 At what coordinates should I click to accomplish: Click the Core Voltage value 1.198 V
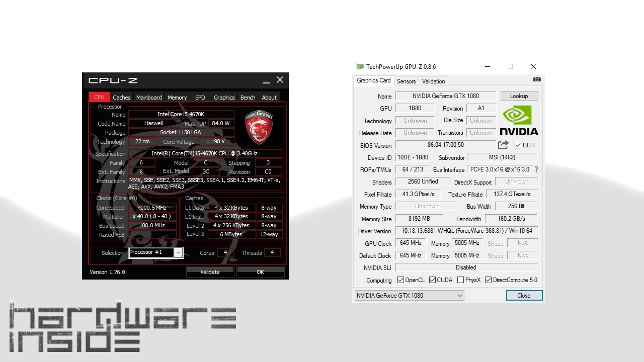click(216, 142)
